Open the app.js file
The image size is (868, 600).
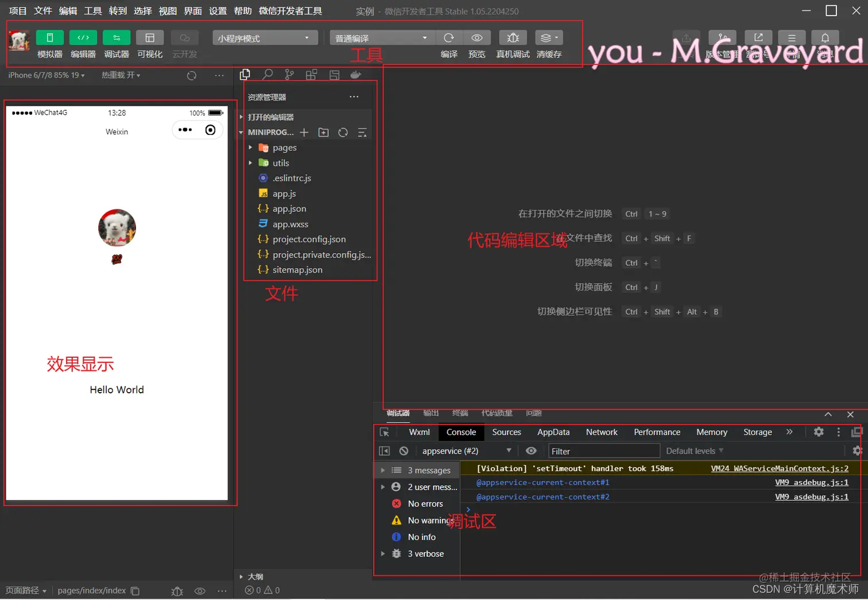click(x=278, y=194)
